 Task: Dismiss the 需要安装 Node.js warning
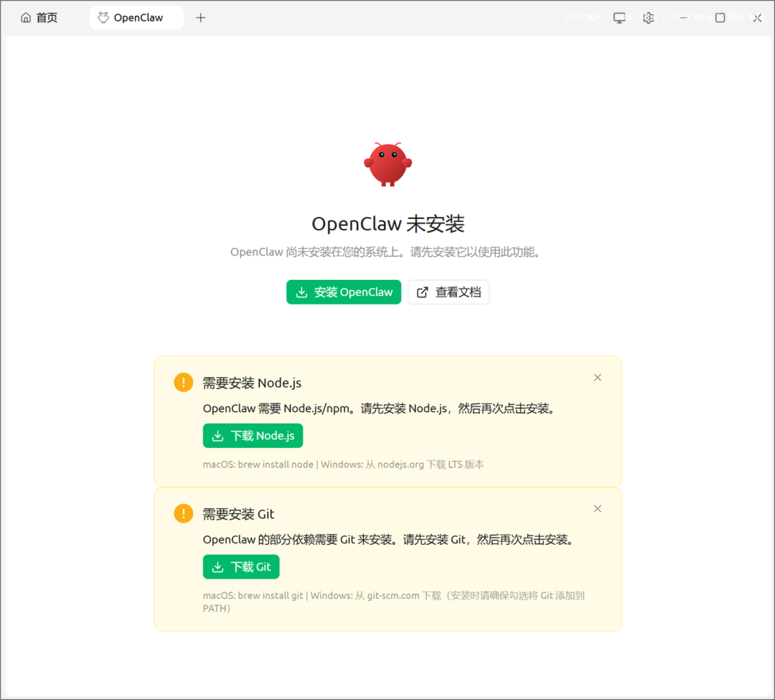tap(597, 377)
